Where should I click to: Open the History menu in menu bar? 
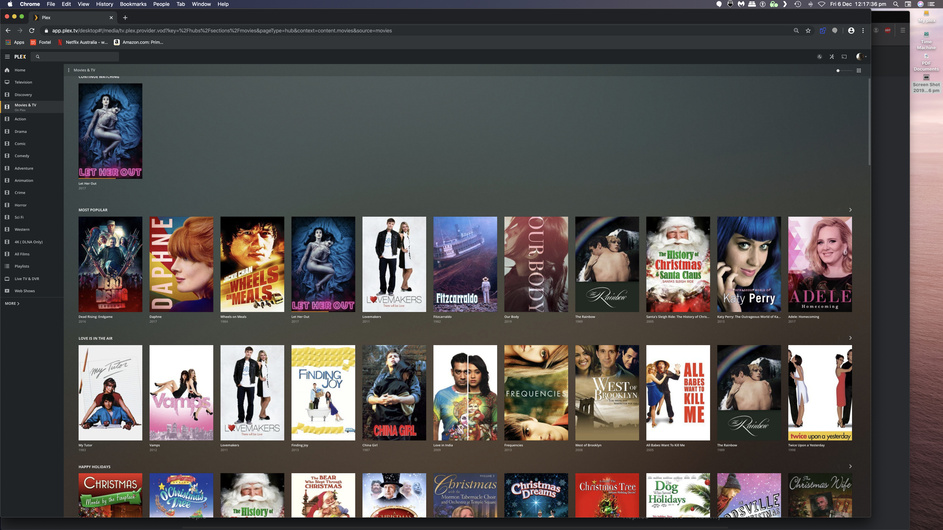click(x=104, y=4)
